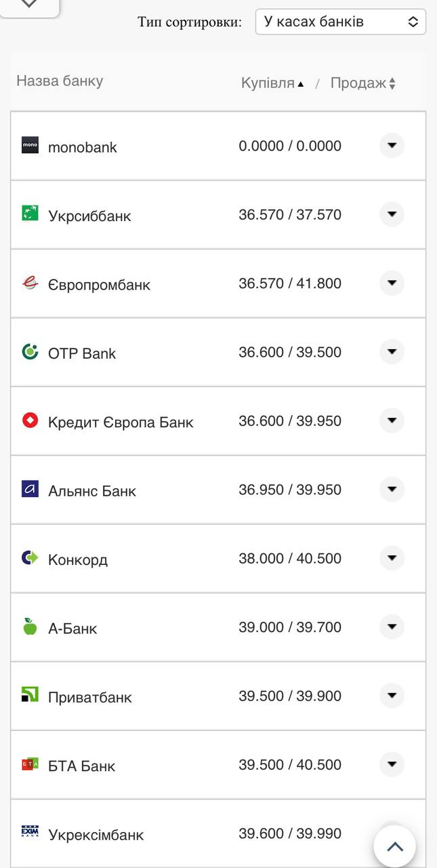Select the Кредит Європа Банк red logo
Image resolution: width=437 pixels, height=868 pixels.
(30, 420)
